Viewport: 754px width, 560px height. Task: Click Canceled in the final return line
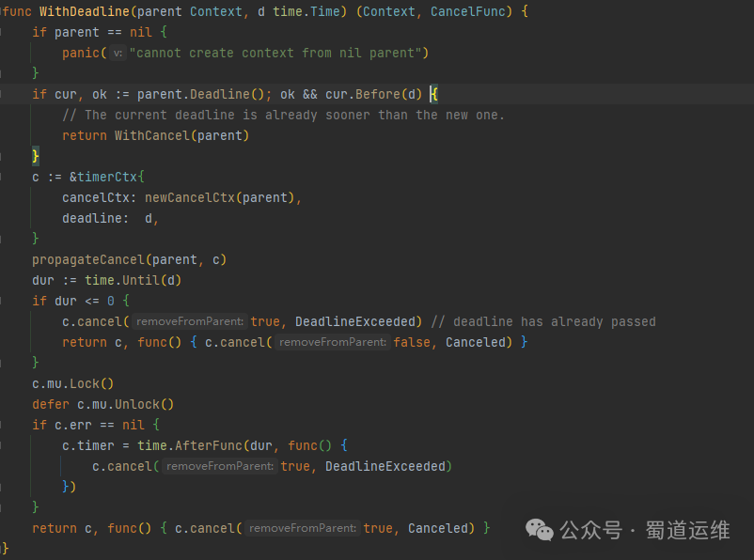[x=437, y=528]
